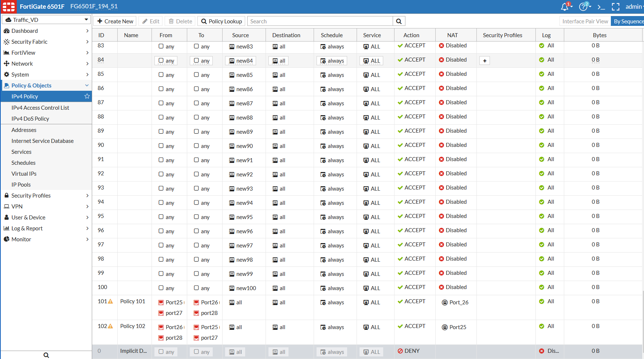Viewport: 644px width, 359px height.
Task: Open Internet Service Database
Action: pos(42,141)
